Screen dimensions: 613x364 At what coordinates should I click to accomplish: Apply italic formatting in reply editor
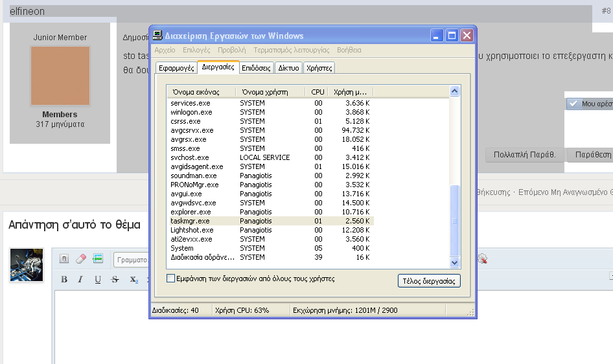pos(80,279)
